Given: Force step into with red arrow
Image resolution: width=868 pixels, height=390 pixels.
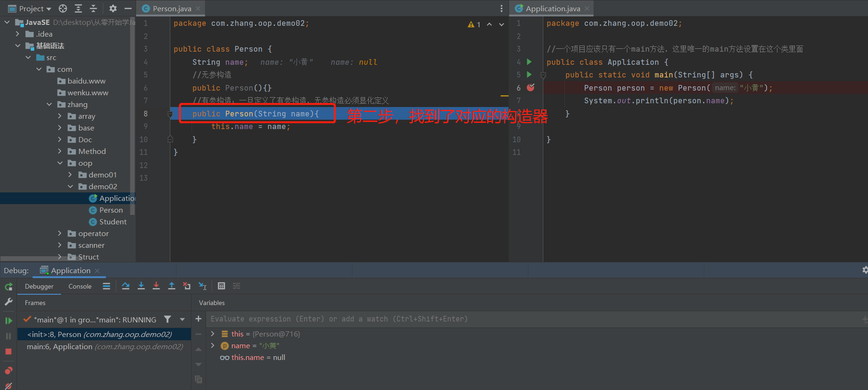Looking at the screenshot, I should [x=156, y=286].
